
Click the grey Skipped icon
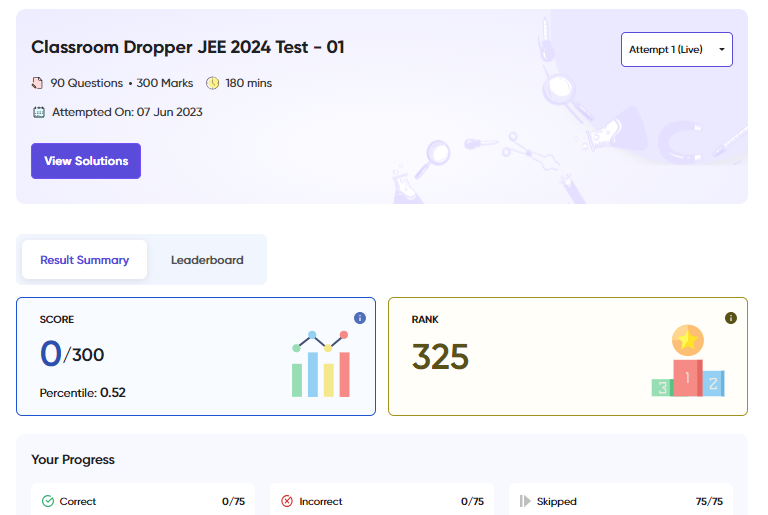525,501
